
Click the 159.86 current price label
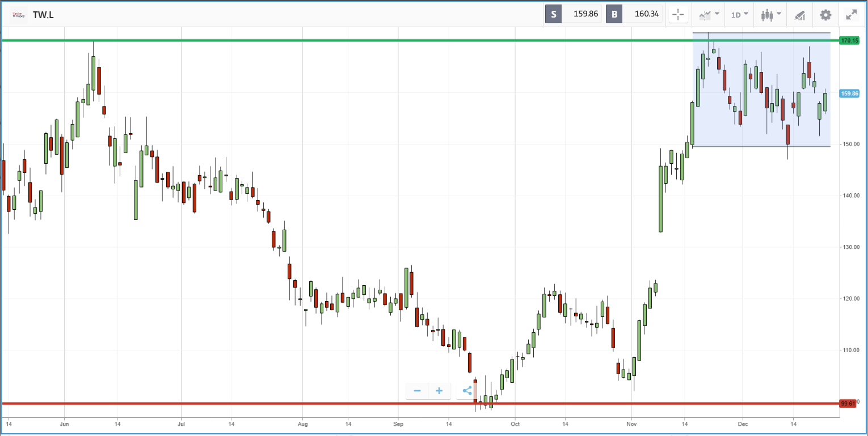click(x=849, y=94)
